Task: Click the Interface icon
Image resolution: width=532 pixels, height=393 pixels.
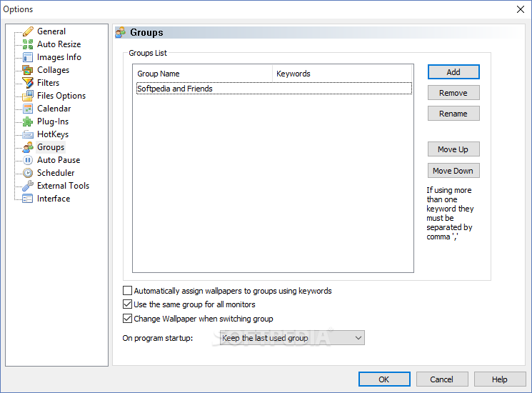Action: [x=28, y=199]
